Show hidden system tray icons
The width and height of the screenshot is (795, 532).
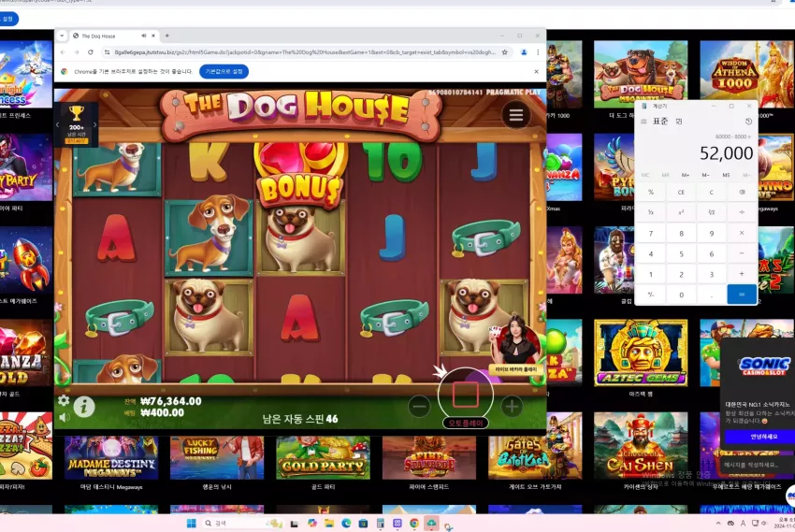718,523
